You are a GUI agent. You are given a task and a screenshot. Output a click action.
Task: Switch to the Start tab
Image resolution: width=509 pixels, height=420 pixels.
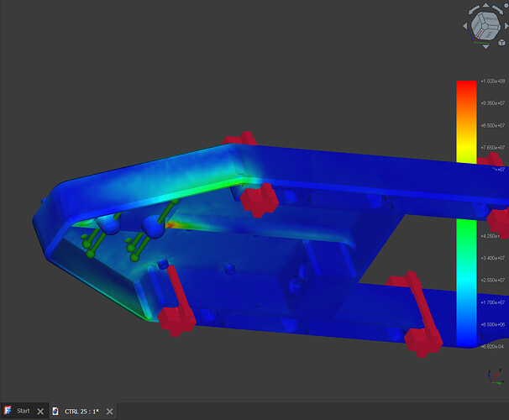pos(23,411)
